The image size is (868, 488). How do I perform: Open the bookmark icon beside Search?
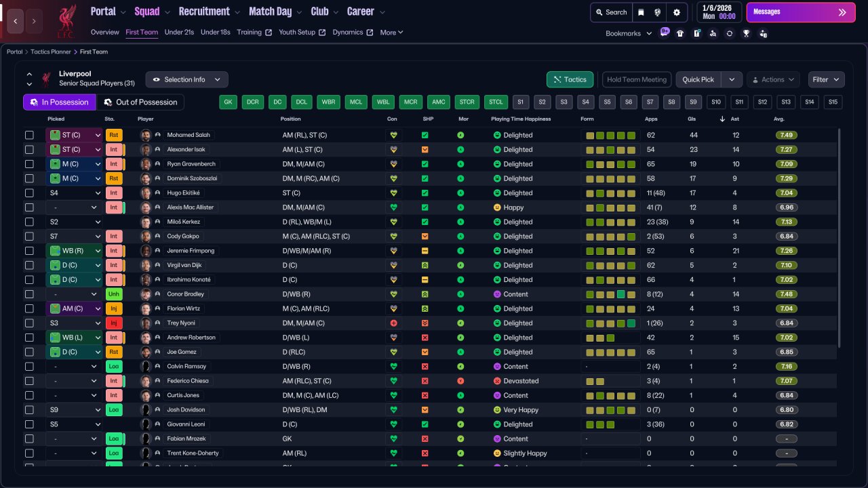pyautogui.click(x=641, y=12)
